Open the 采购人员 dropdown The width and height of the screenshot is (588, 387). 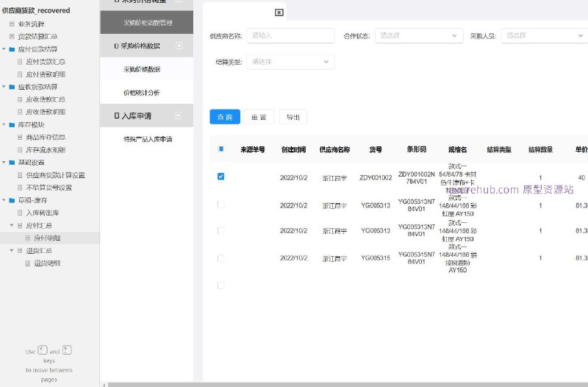pyautogui.click(x=545, y=35)
